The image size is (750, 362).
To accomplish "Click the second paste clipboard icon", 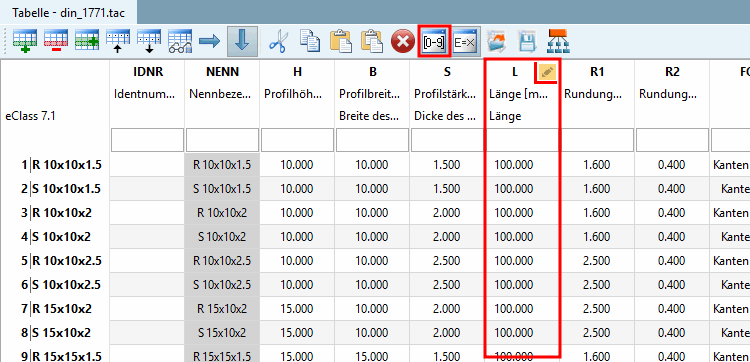I will coord(372,42).
